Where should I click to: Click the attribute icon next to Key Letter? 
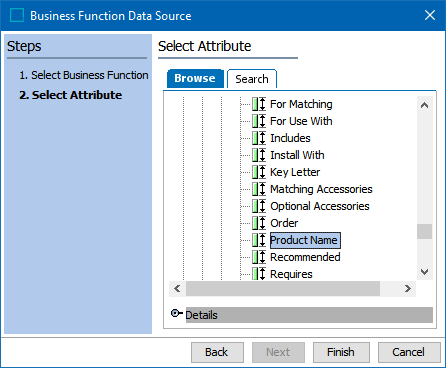pos(259,172)
